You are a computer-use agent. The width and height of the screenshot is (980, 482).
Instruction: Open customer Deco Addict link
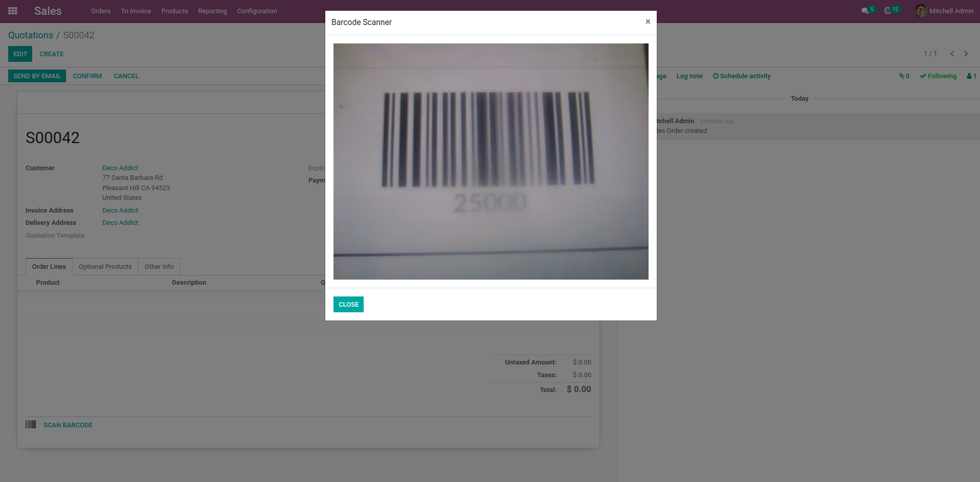(x=120, y=168)
